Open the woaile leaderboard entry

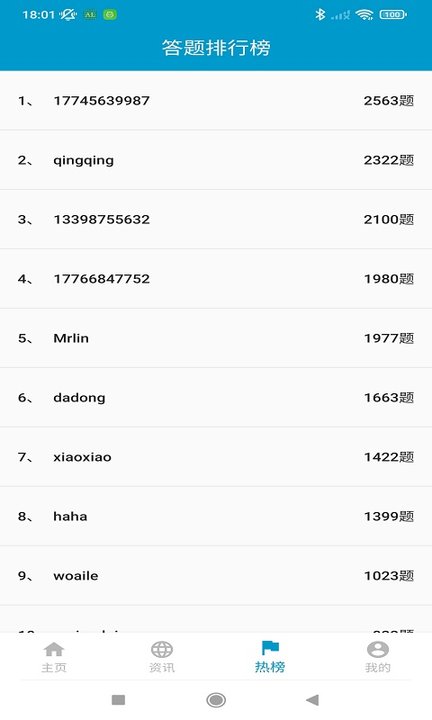pyautogui.click(x=216, y=575)
